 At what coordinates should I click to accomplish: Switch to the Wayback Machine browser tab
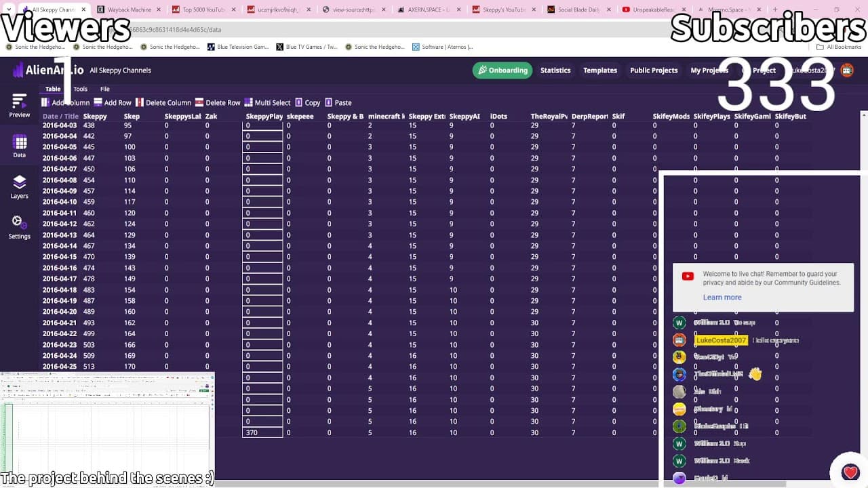point(129,10)
